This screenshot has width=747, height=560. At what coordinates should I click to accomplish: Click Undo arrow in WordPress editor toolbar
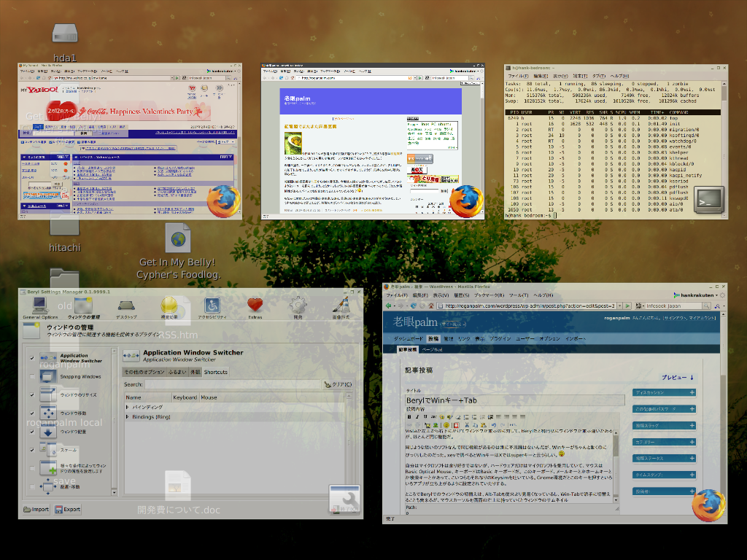pyautogui.click(x=494, y=425)
